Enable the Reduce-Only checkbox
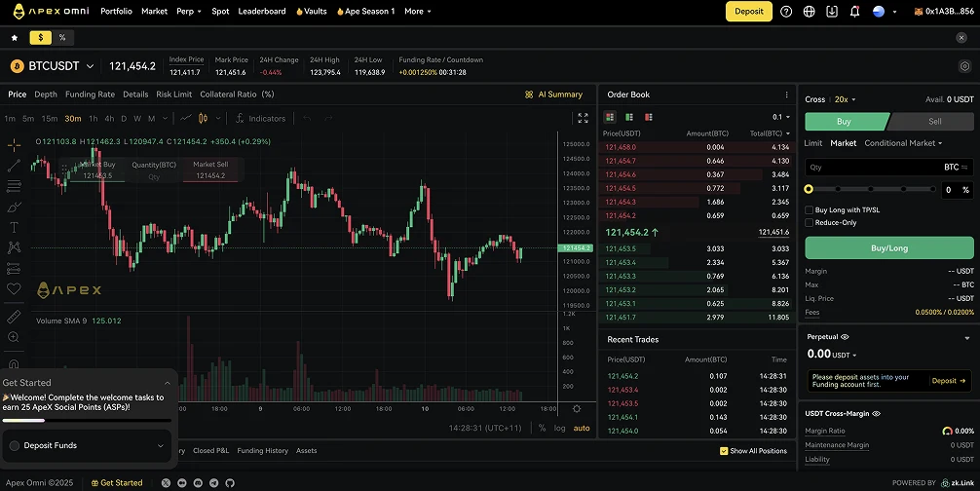The height and width of the screenshot is (491, 980). [809, 222]
